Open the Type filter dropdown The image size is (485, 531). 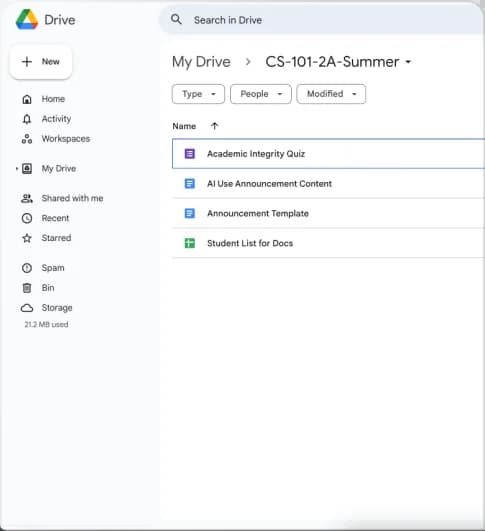tap(198, 94)
